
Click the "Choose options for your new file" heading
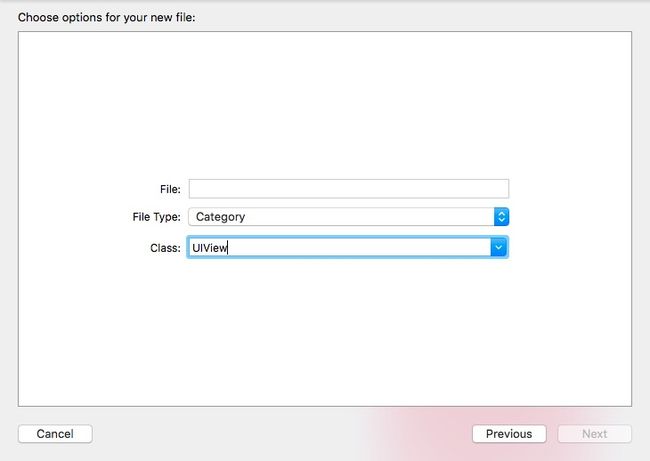pyautogui.click(x=107, y=17)
